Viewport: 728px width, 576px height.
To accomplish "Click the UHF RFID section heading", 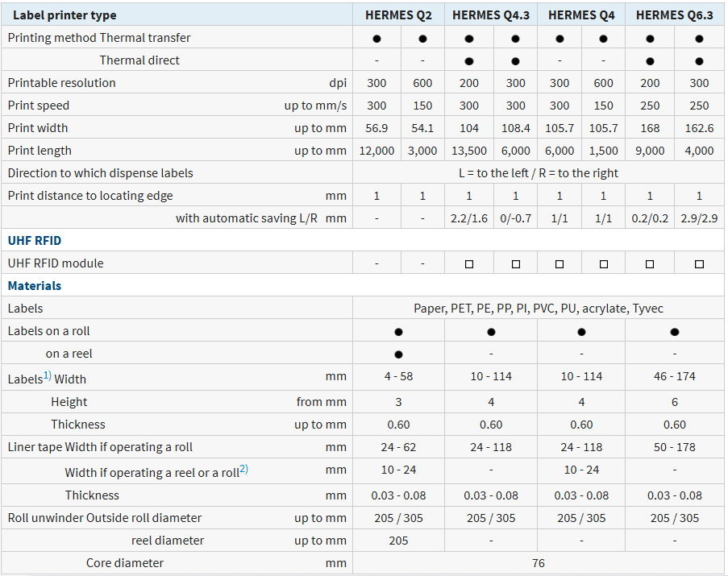I will [x=35, y=241].
